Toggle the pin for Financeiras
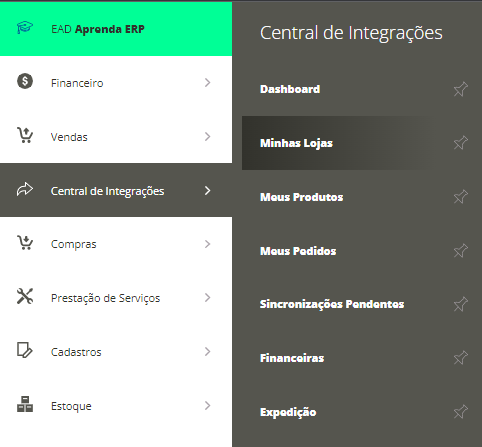This screenshot has height=447, width=482. point(461,358)
